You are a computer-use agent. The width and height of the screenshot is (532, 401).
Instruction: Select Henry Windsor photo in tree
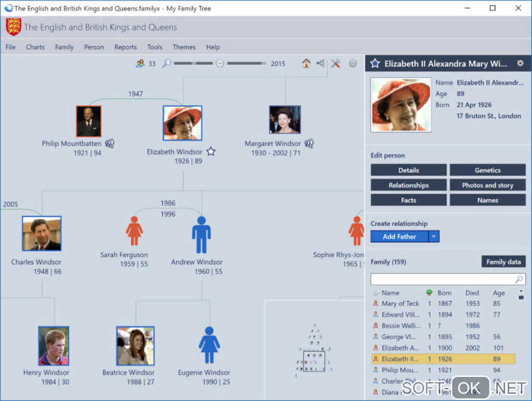[54, 346]
